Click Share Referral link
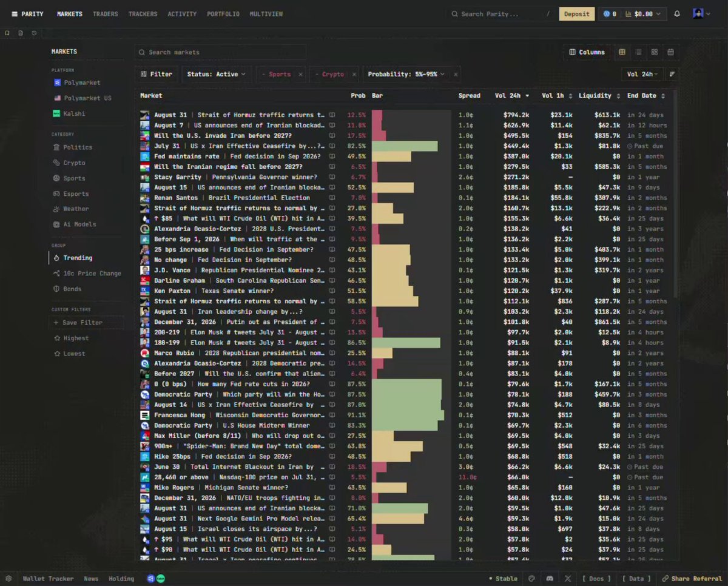This screenshot has height=586, width=728. point(692,579)
